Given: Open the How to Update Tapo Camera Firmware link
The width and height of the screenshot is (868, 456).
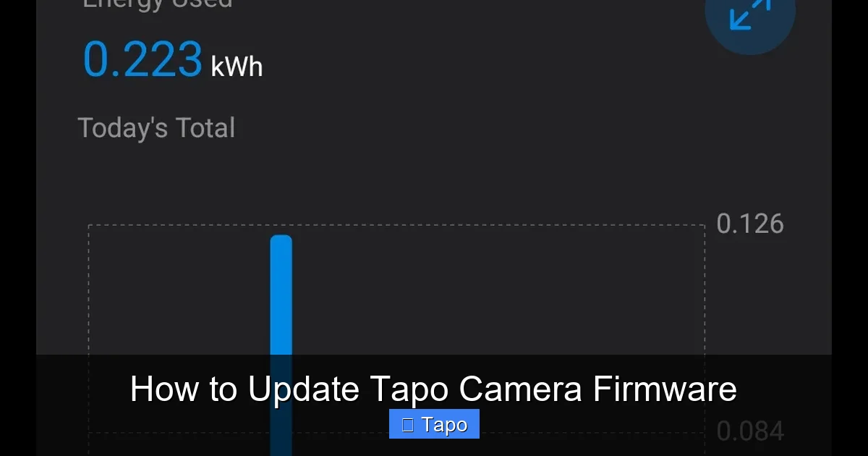Looking at the screenshot, I should point(434,389).
